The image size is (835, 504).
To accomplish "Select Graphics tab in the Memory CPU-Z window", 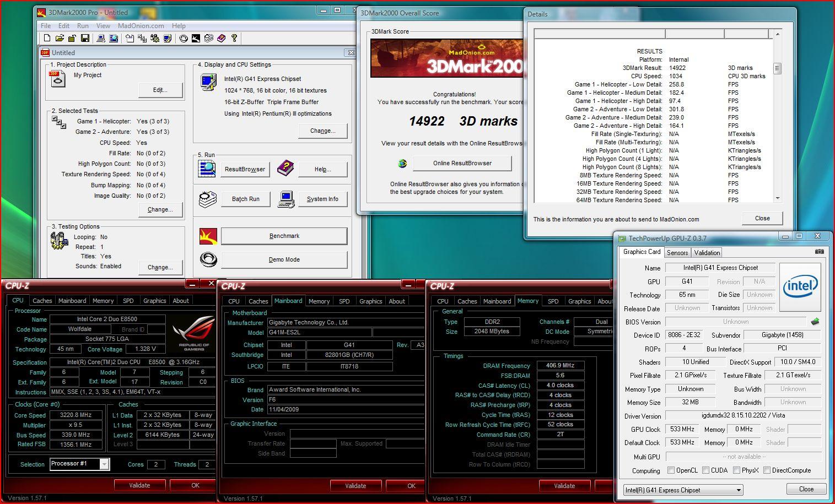I will click(x=579, y=301).
